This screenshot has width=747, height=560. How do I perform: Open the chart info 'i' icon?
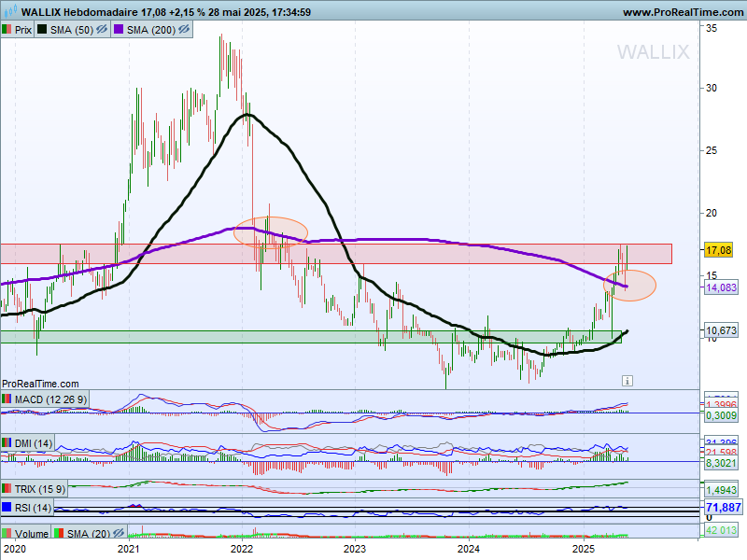click(627, 381)
